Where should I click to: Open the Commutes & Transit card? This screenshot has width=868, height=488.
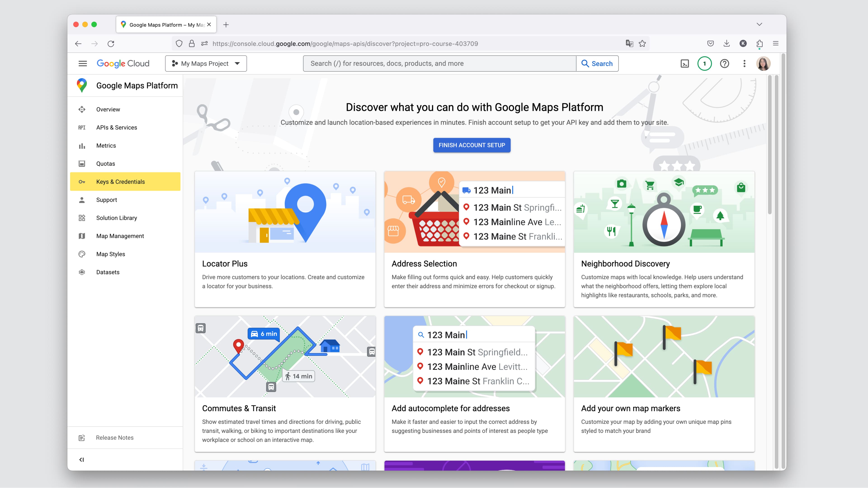click(x=285, y=384)
